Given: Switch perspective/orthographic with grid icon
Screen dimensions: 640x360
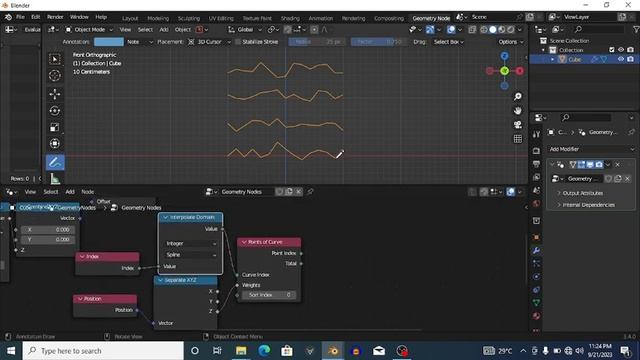Looking at the screenshot, I should 518,139.
